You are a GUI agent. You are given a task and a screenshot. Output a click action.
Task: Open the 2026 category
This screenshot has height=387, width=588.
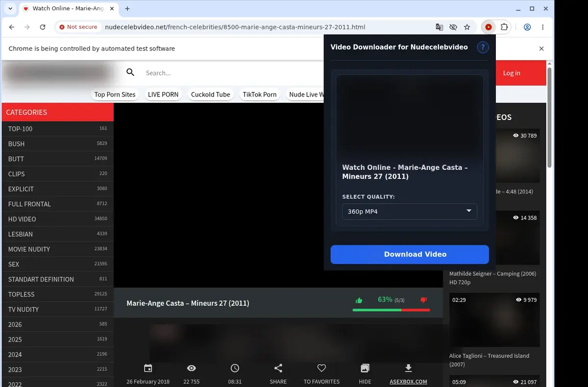pos(57,325)
